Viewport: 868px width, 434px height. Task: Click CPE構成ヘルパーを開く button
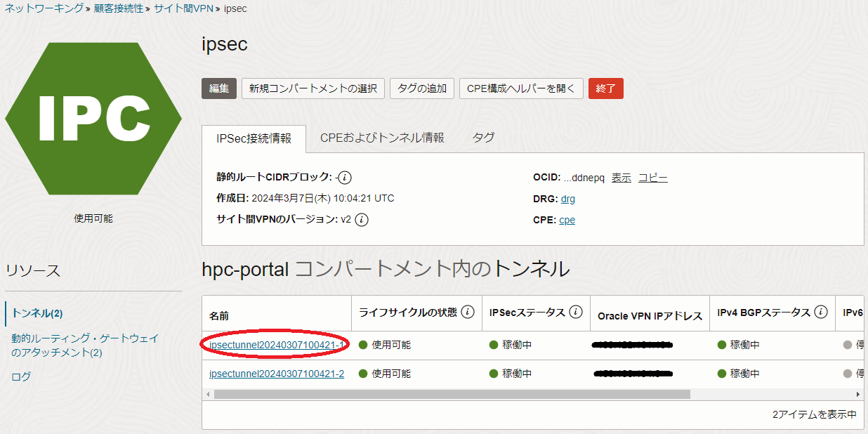(521, 88)
